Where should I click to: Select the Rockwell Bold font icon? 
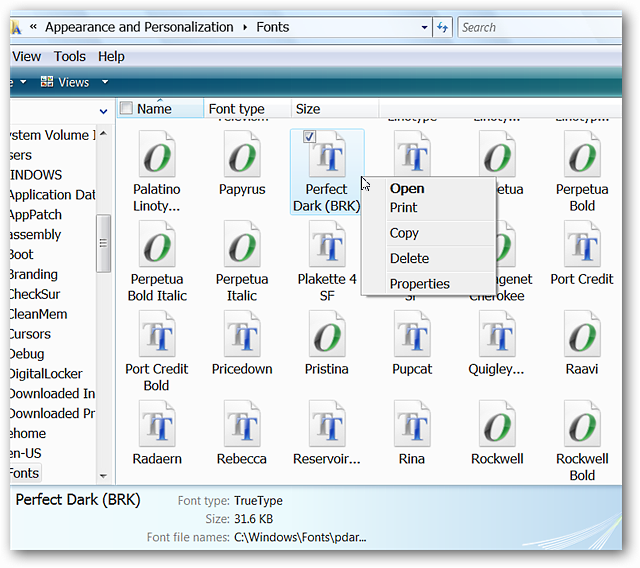[x=582, y=423]
